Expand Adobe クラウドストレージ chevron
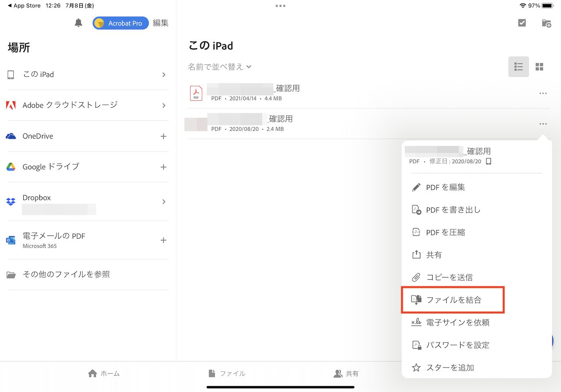Image resolution: width=561 pixels, height=392 pixels. [164, 105]
